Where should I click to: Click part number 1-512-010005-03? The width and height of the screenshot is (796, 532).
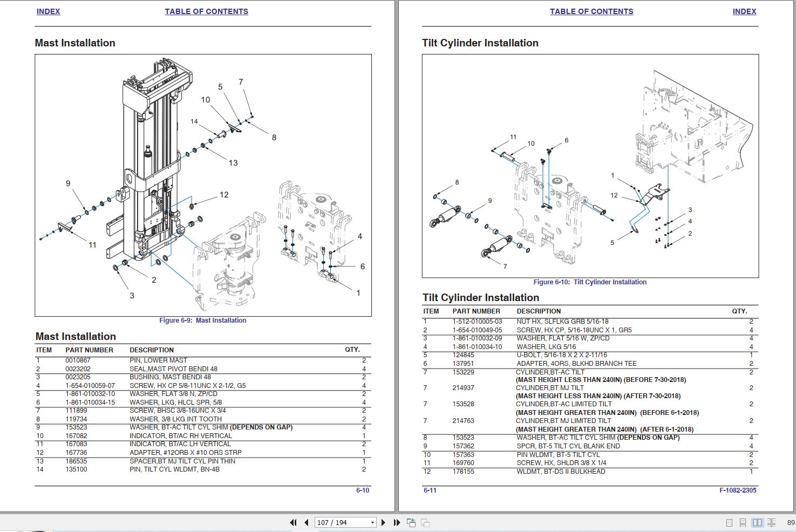pos(477,322)
